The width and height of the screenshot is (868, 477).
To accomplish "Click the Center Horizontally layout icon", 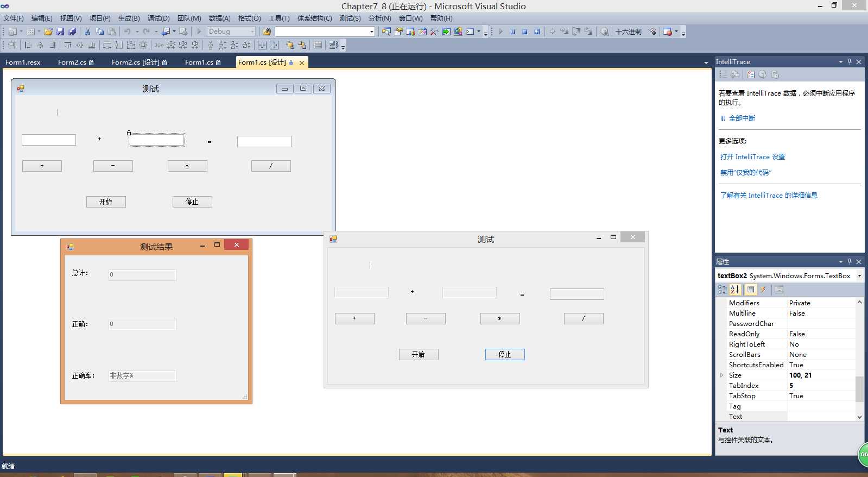I will 262,45.
